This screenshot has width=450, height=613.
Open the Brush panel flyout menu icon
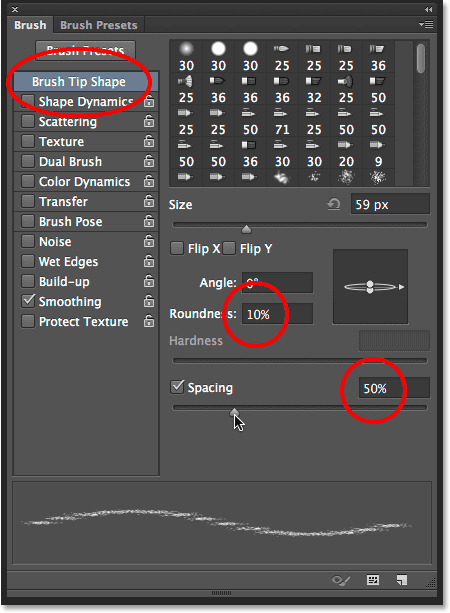pyautogui.click(x=426, y=25)
